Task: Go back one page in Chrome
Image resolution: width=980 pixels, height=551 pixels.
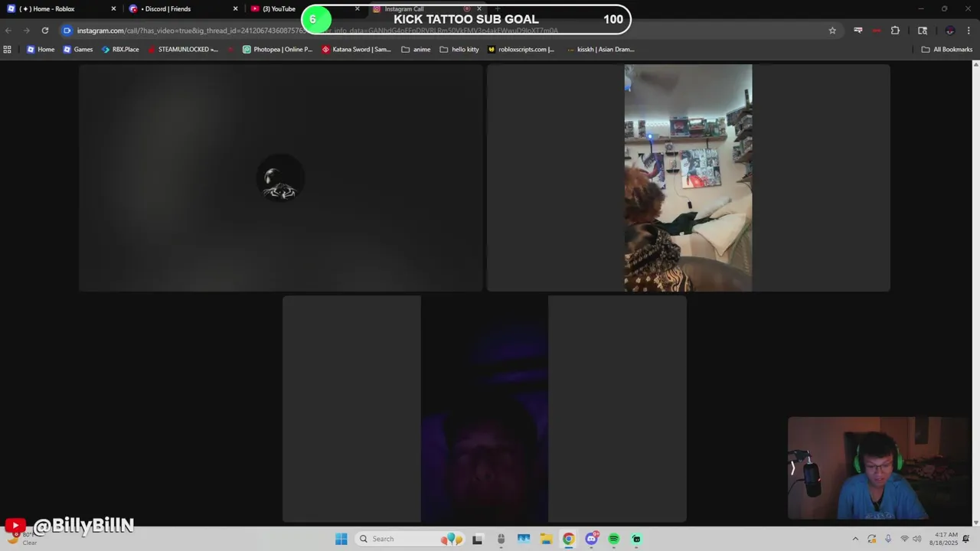Action: click(8, 31)
